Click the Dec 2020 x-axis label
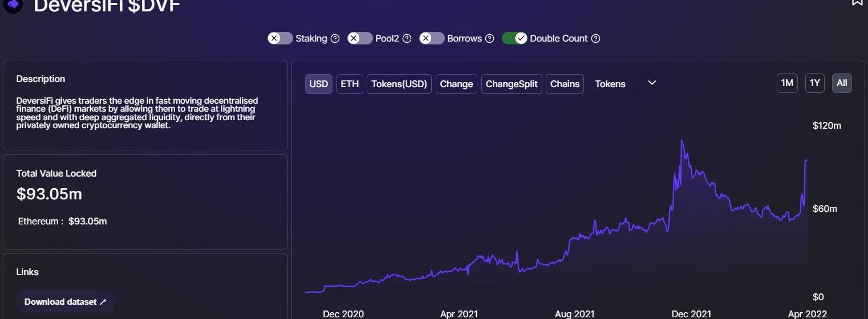The image size is (868, 319). [343, 314]
